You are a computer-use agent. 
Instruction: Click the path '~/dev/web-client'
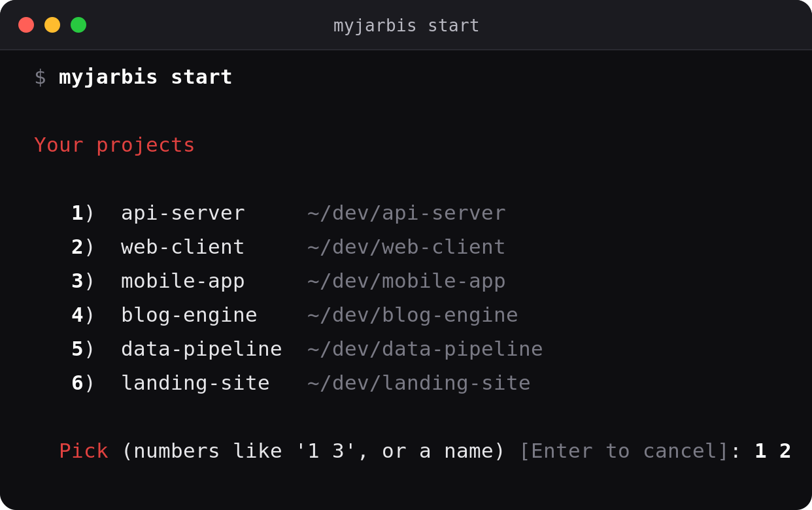(406, 247)
